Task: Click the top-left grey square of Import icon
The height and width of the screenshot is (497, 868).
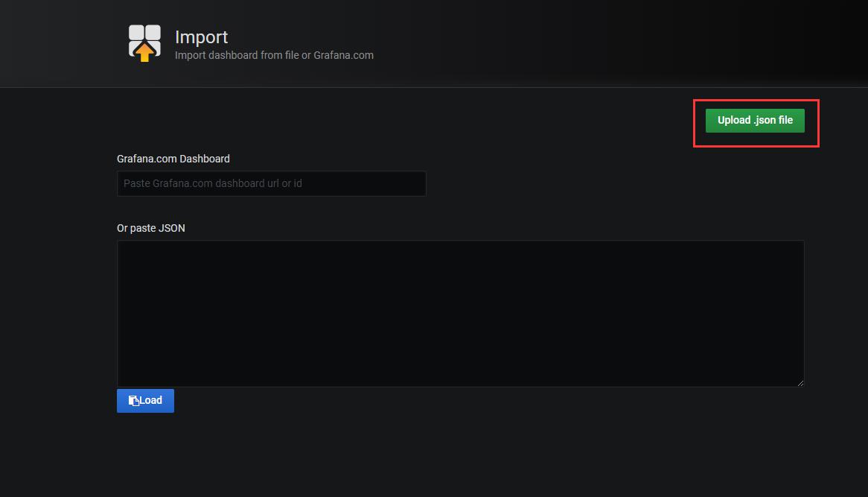Action: point(136,32)
